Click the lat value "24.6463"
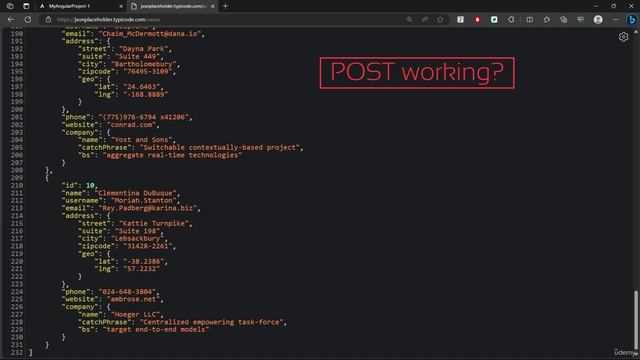640x360 pixels. click(141, 87)
